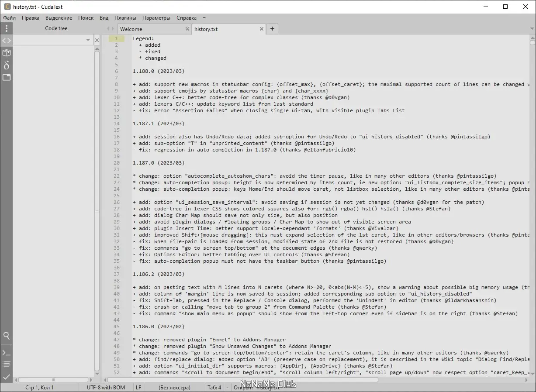
Task: Close the history.txt tab
Action: pos(262,29)
